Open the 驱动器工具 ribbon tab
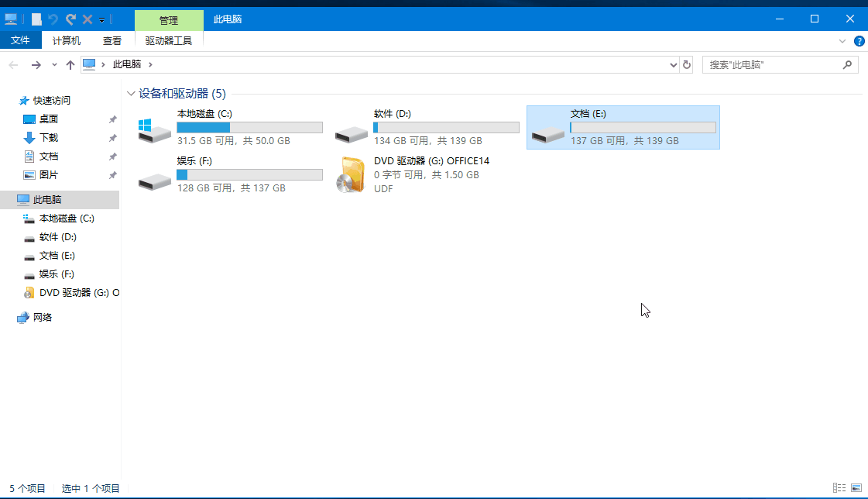Screen dimensions: 868x499 tap(169, 40)
